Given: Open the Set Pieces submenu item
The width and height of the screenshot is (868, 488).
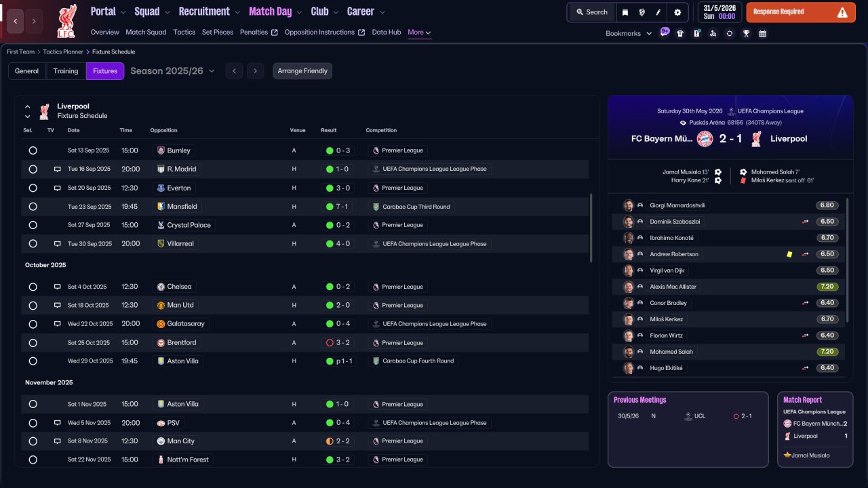Looking at the screenshot, I should (218, 33).
